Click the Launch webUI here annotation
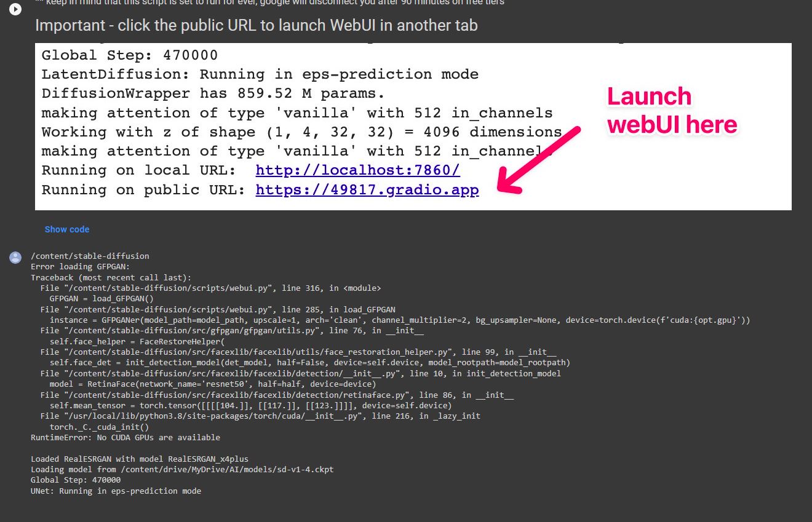Screen dimensions: 812x522 tap(672, 109)
